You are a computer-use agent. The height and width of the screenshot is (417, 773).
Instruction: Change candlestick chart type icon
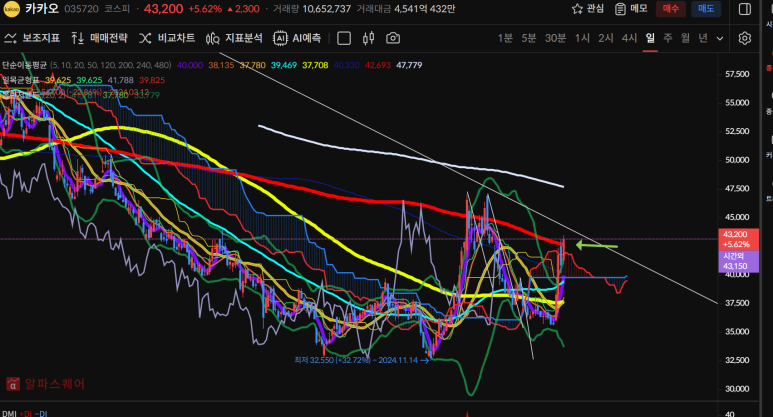(x=368, y=38)
